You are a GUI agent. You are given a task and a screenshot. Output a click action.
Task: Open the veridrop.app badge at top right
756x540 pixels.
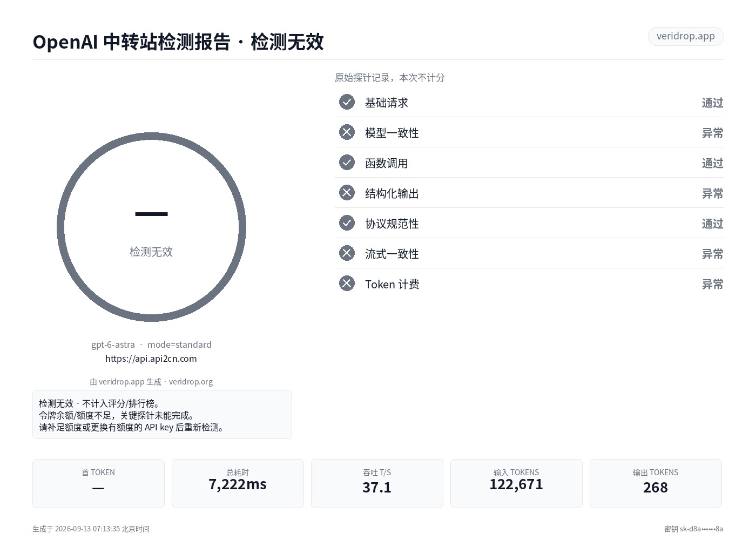pos(685,36)
